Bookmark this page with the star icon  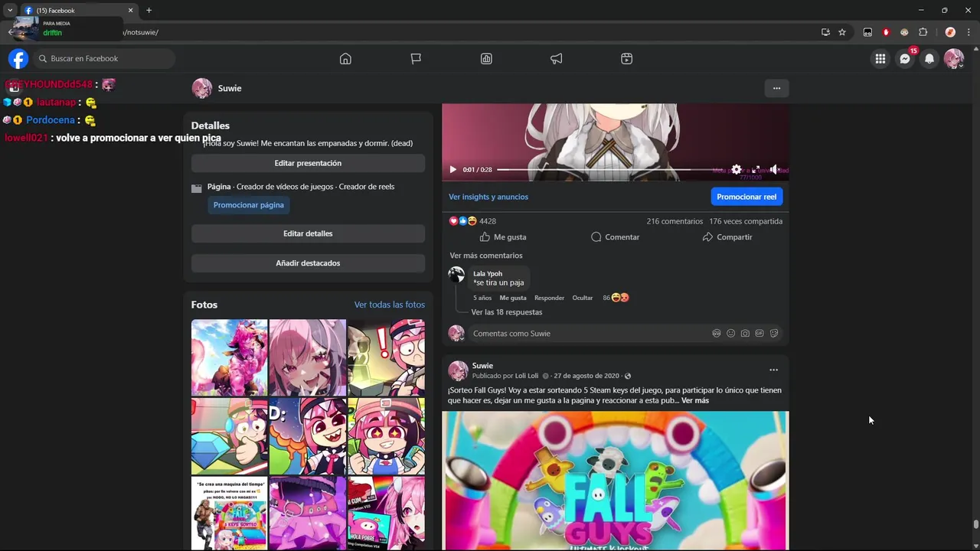tap(842, 32)
